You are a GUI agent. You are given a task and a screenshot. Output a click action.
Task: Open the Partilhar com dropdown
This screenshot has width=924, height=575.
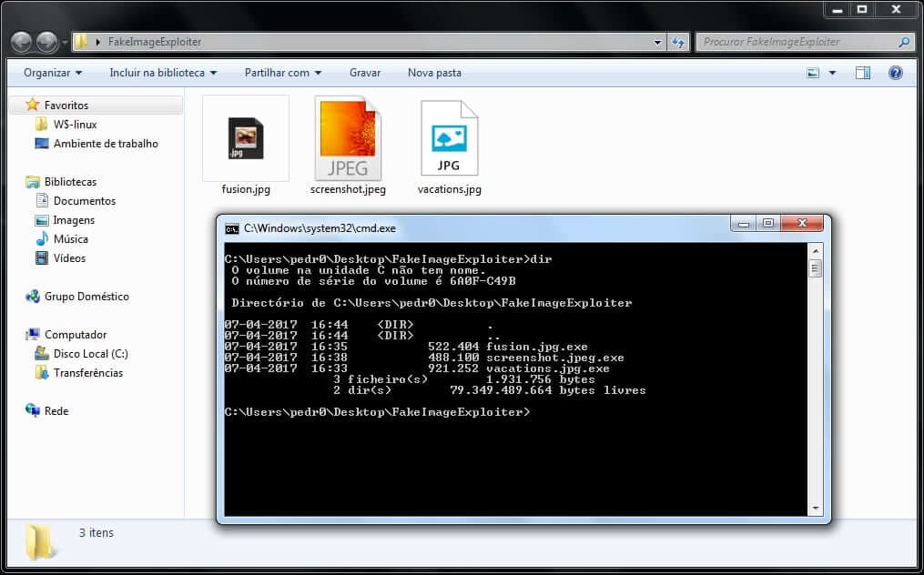click(x=283, y=73)
